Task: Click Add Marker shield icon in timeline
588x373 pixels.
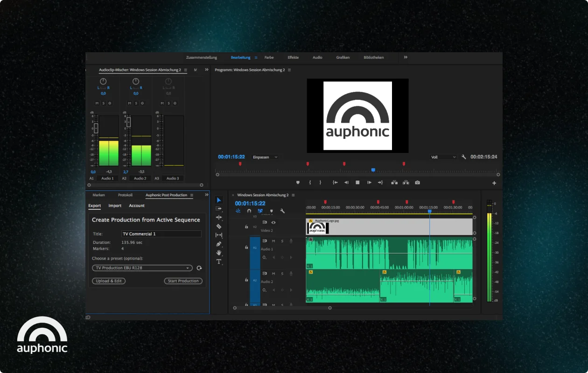Action: [271, 211]
